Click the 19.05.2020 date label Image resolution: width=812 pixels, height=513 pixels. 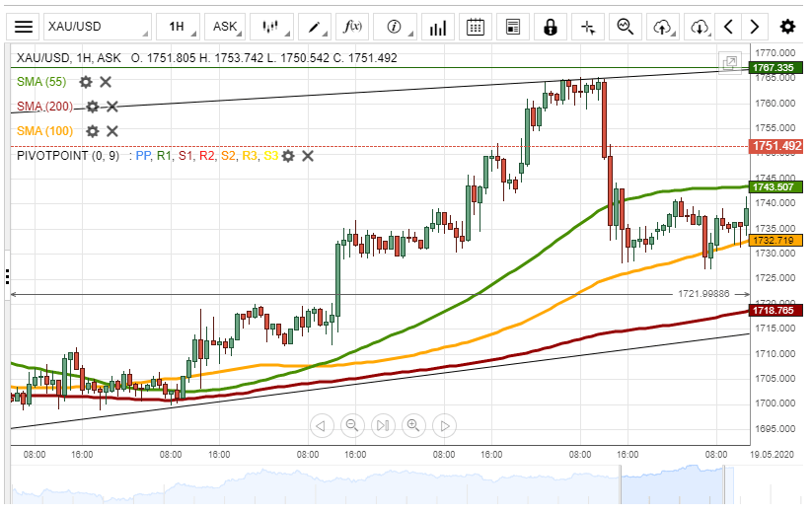coord(773,455)
